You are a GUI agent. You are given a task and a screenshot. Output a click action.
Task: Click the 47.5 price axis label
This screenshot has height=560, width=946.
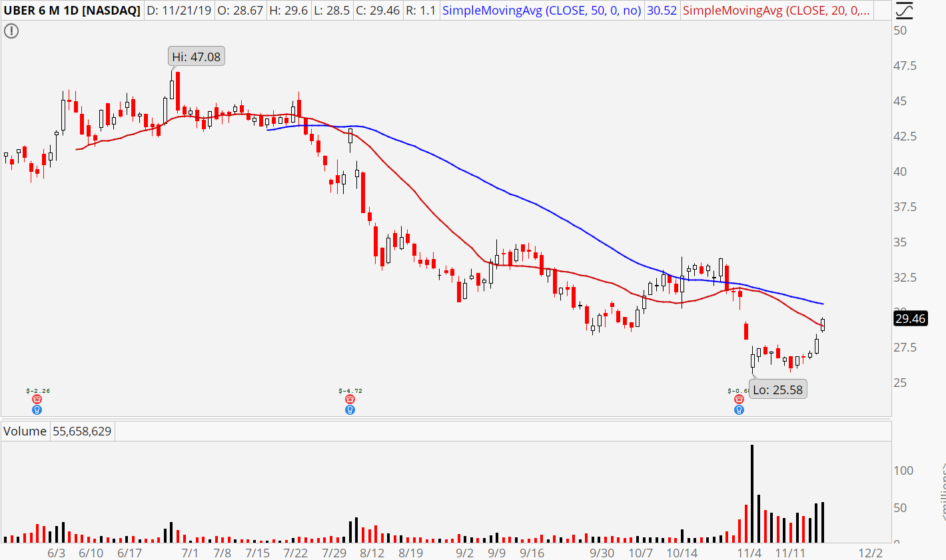[x=905, y=66]
